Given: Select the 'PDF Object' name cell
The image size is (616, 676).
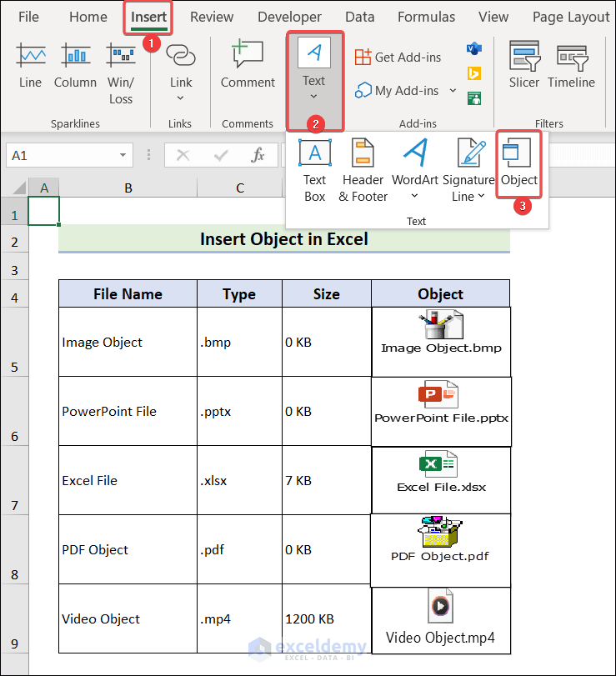Looking at the screenshot, I should tap(128, 549).
